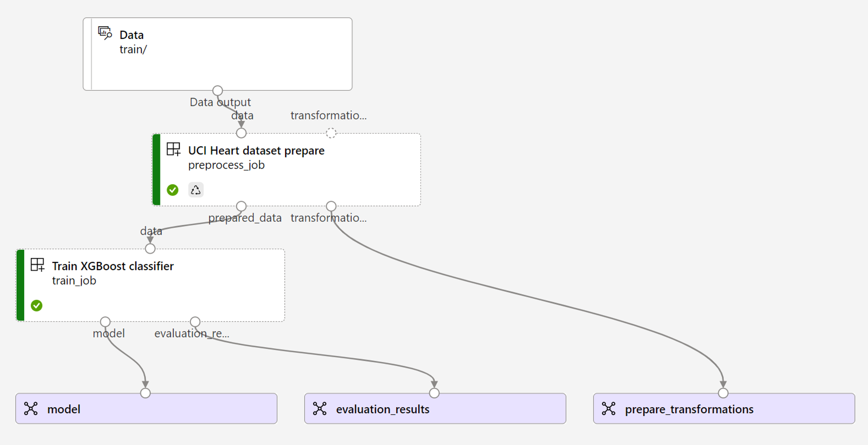Click the model output node icon
Screen dimensions: 868x445
(x=31, y=409)
